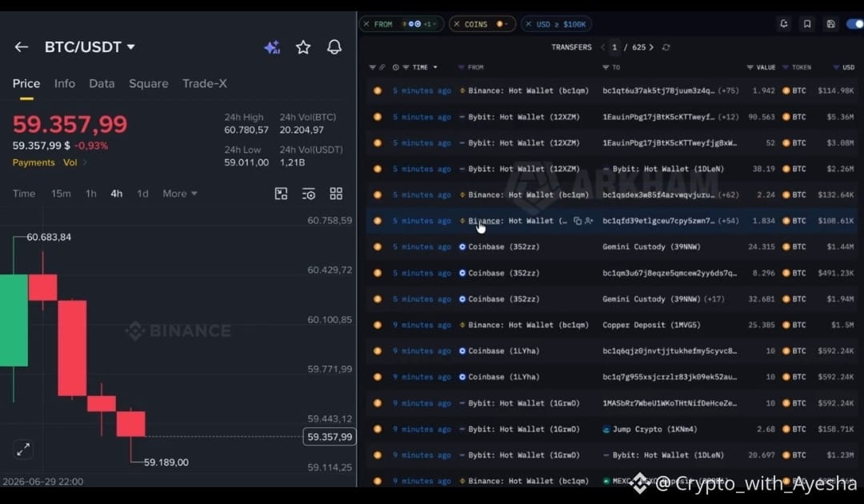Refresh the transfers list
Image resolution: width=864 pixels, height=504 pixels.
click(x=666, y=47)
